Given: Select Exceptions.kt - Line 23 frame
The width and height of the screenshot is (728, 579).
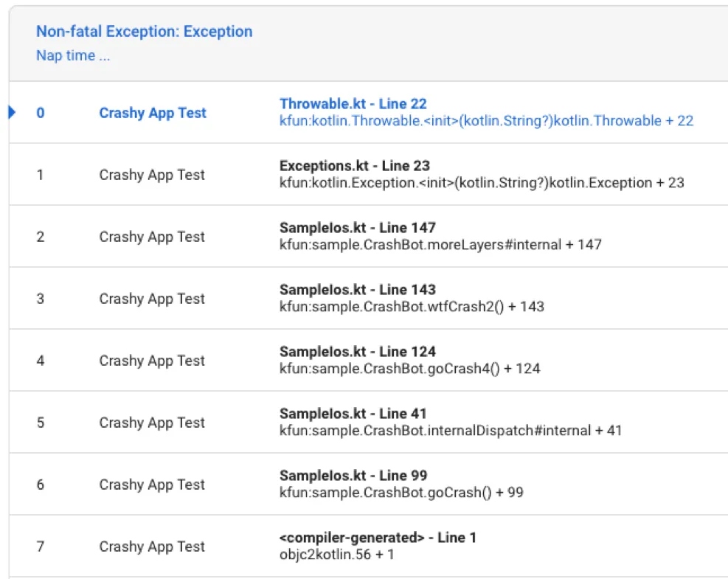Looking at the screenshot, I should tap(369, 174).
